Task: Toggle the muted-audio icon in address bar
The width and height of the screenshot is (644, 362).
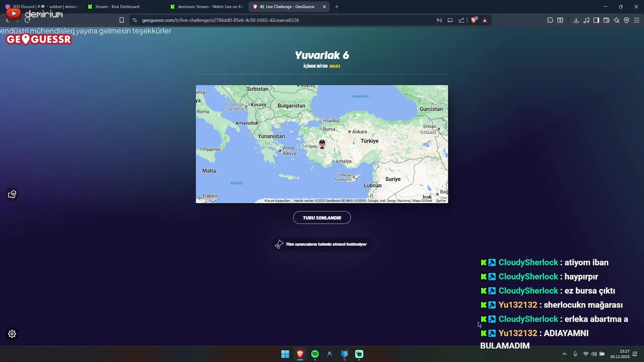Action: [439, 20]
